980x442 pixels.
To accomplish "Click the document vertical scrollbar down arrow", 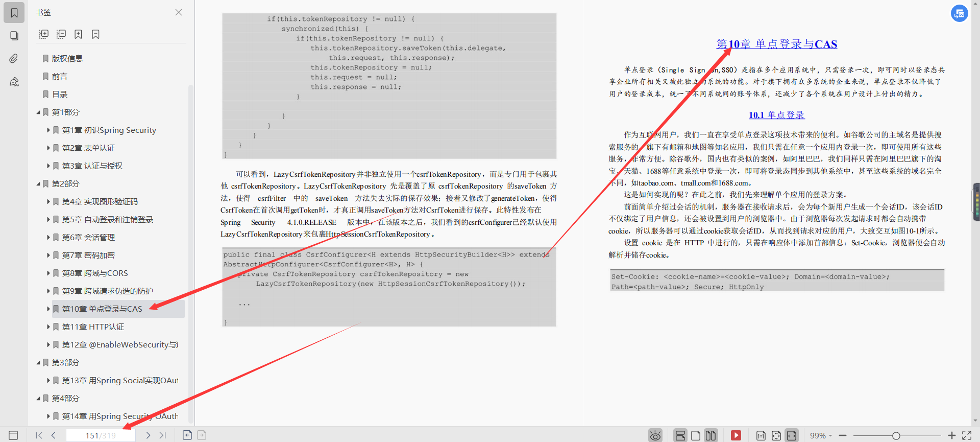I will pyautogui.click(x=975, y=421).
